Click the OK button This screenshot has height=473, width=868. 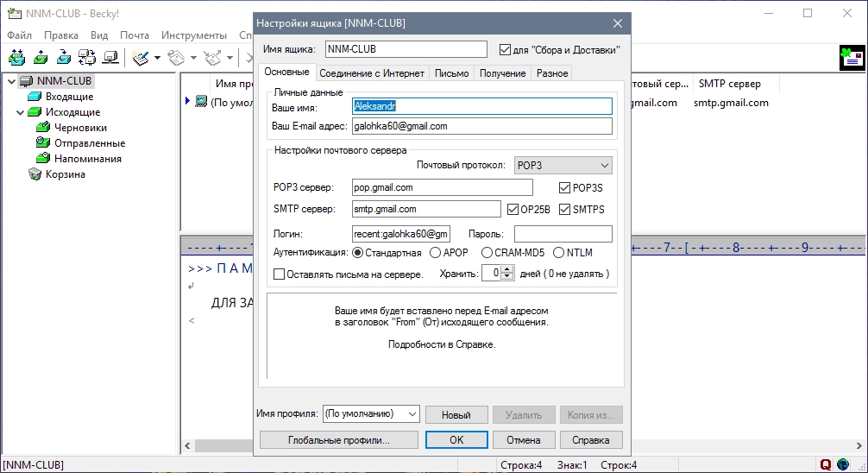[456, 439]
